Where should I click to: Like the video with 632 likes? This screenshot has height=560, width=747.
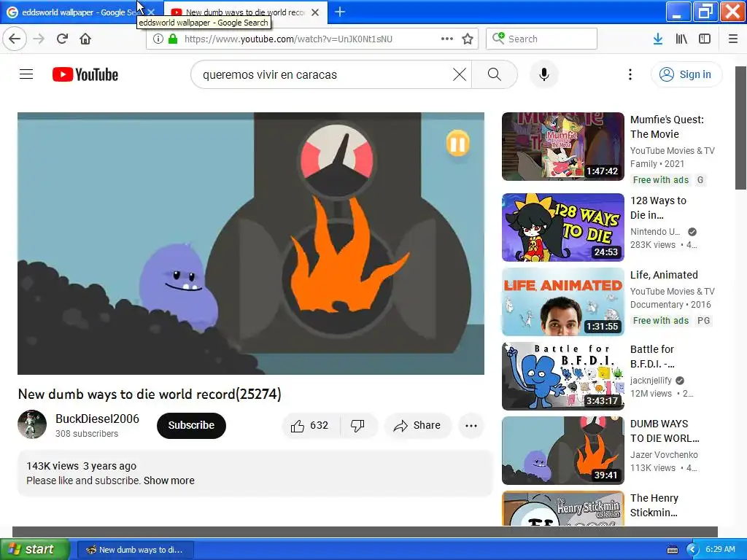pos(311,425)
